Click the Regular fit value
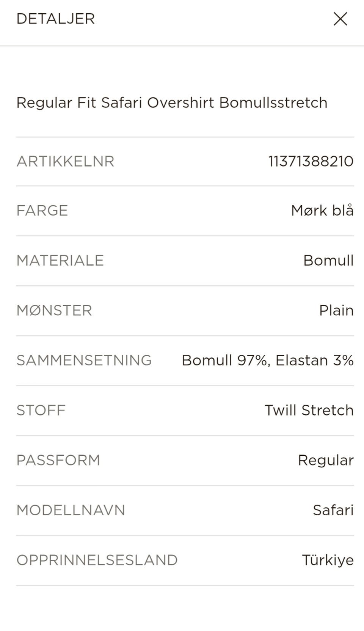The height and width of the screenshot is (631, 364). coord(326,460)
